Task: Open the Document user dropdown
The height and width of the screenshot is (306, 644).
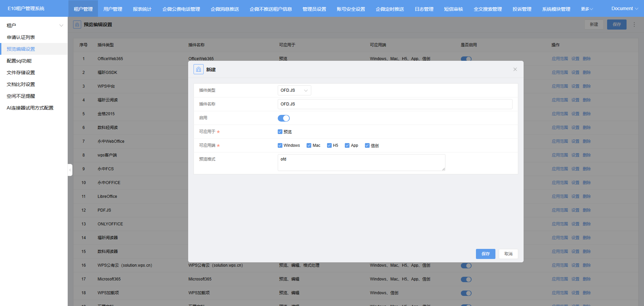Action: pos(625,9)
